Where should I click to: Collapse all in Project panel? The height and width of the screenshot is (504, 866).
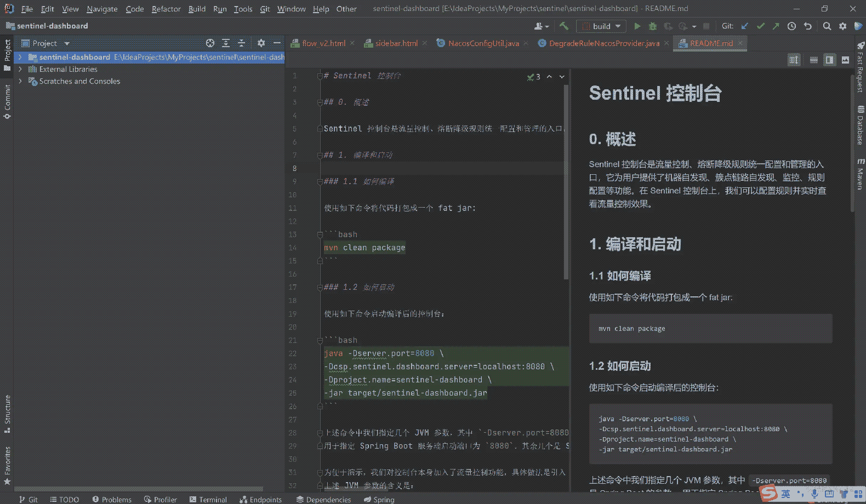(x=241, y=43)
